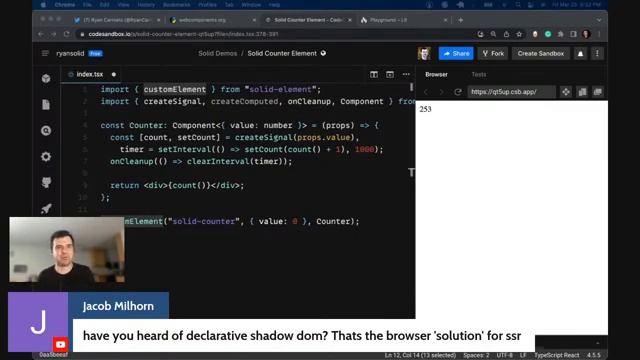This screenshot has height=360, width=640.
Task: Click the Solid Demos breadcrumb link
Action: (x=218, y=53)
